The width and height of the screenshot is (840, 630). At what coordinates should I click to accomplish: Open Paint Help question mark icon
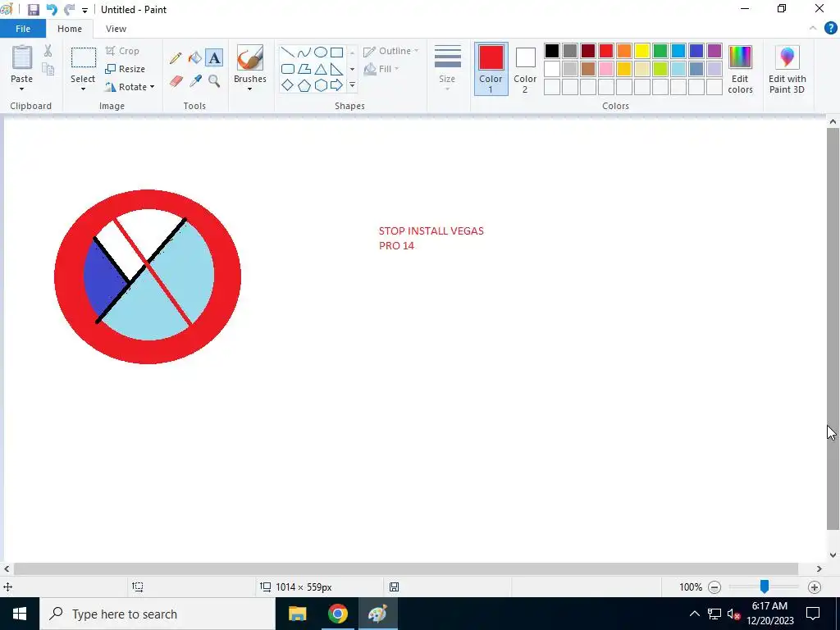(830, 29)
